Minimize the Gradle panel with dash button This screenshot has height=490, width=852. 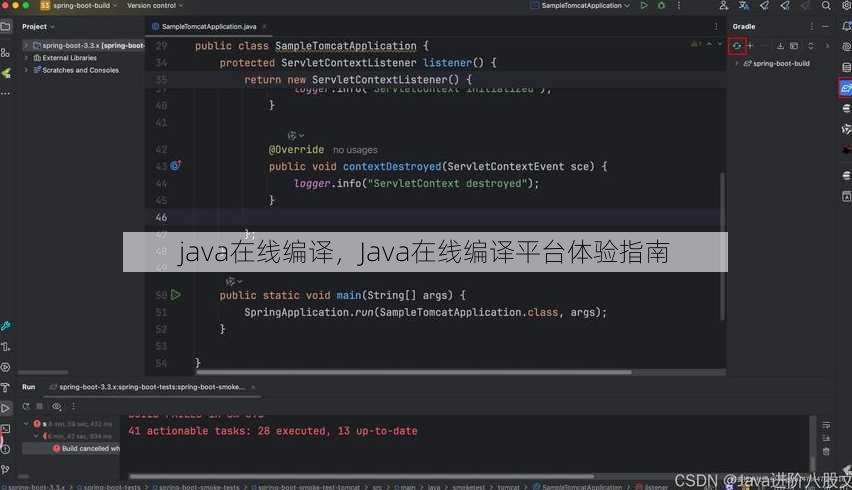coord(825,27)
